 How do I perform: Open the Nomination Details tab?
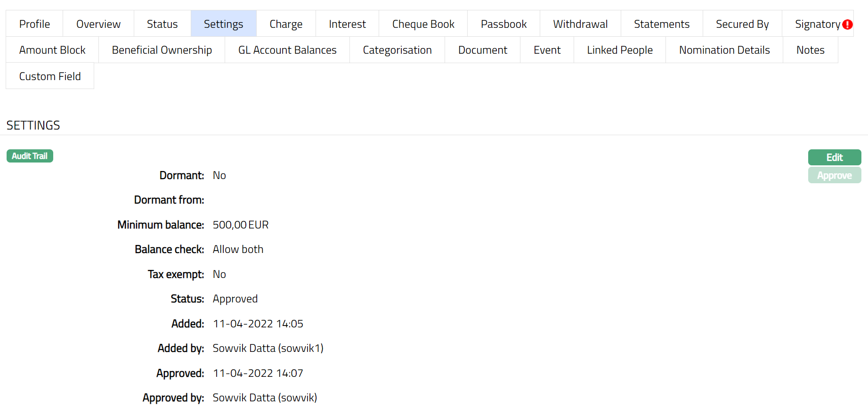click(724, 50)
